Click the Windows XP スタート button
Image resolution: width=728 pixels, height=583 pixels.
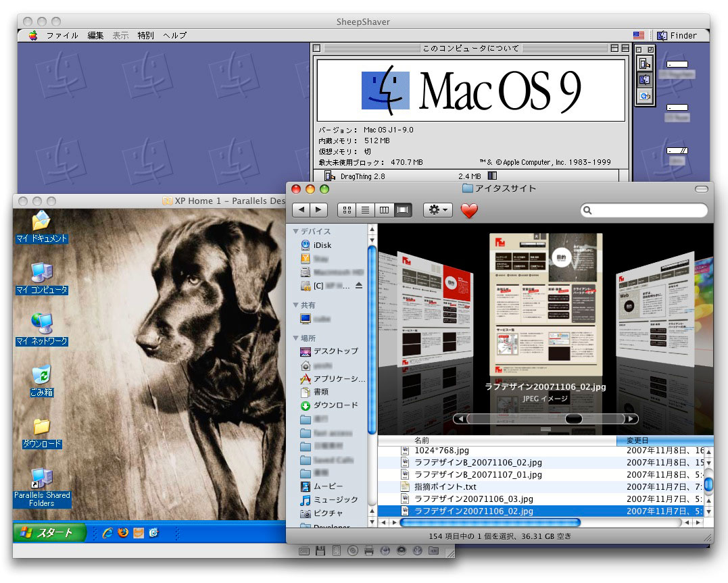click(x=49, y=532)
